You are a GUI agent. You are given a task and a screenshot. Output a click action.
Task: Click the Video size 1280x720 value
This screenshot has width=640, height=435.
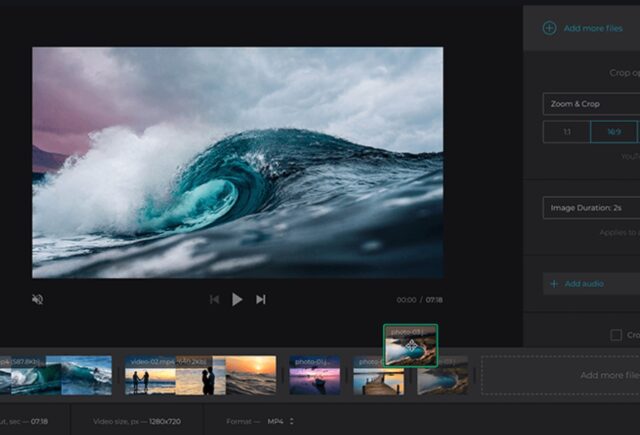pyautogui.click(x=165, y=421)
